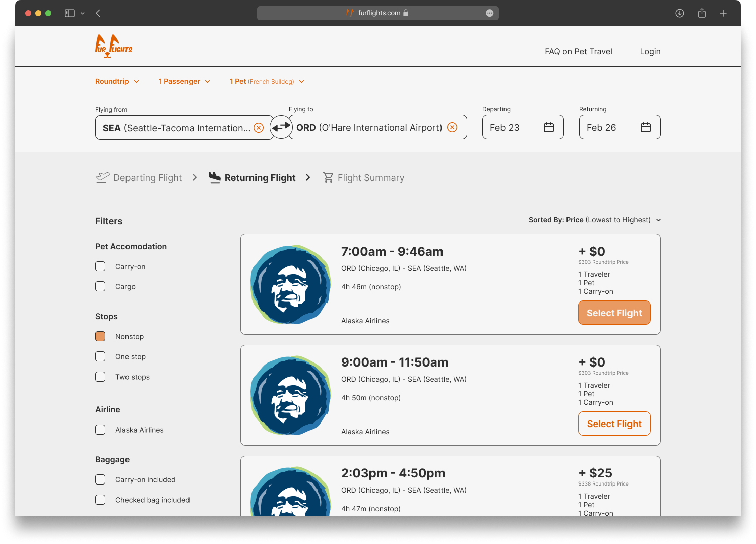
Task: Open the Sorted By Price dropdown
Action: pyautogui.click(x=595, y=220)
